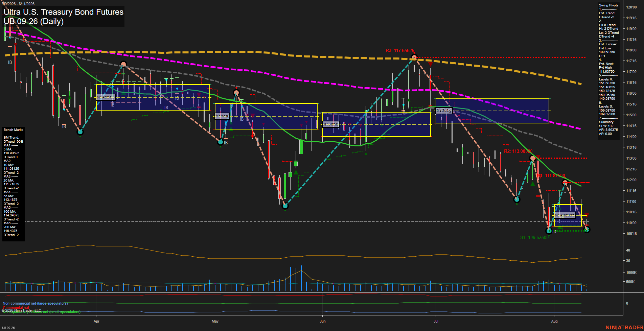The image size is (644, 331).
Task: Click the BM Trend DTrend -96% value
Action: [x=14, y=142]
